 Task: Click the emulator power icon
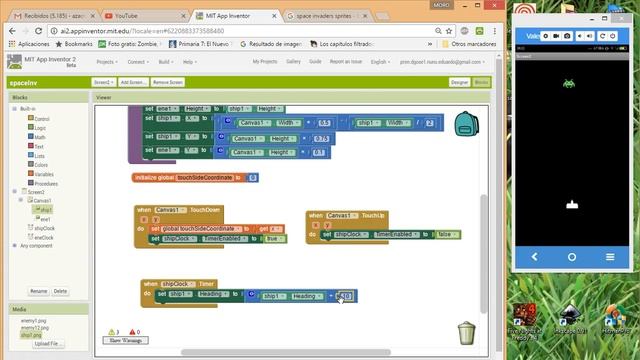point(613,36)
